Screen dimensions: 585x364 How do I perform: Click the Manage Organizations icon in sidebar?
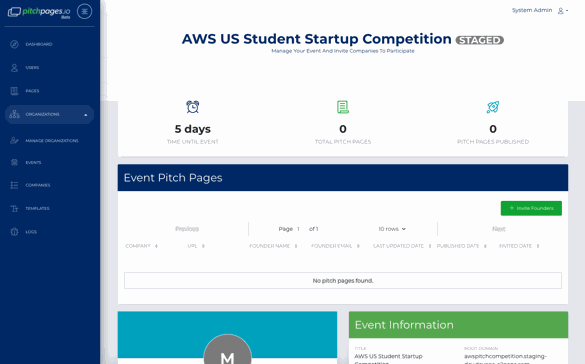(14, 141)
